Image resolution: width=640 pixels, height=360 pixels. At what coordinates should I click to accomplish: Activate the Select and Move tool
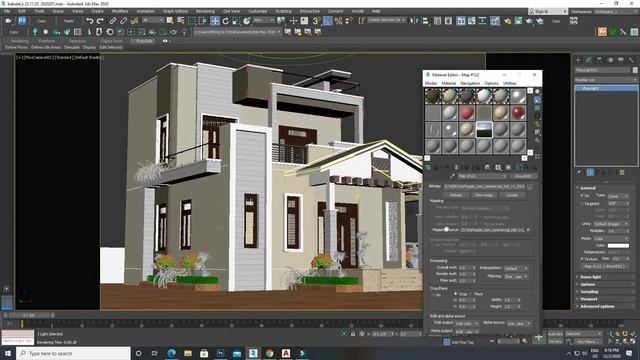215,21
